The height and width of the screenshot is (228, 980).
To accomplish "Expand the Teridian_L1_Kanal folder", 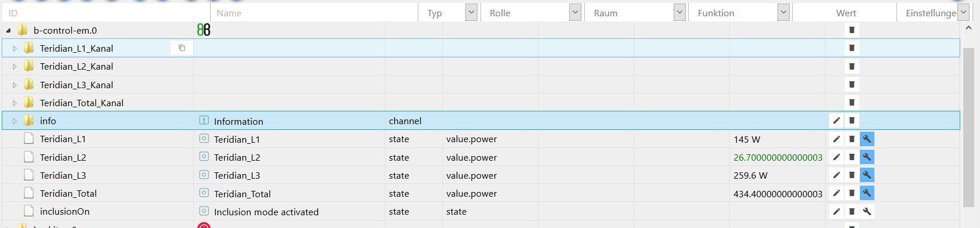I will [15, 49].
